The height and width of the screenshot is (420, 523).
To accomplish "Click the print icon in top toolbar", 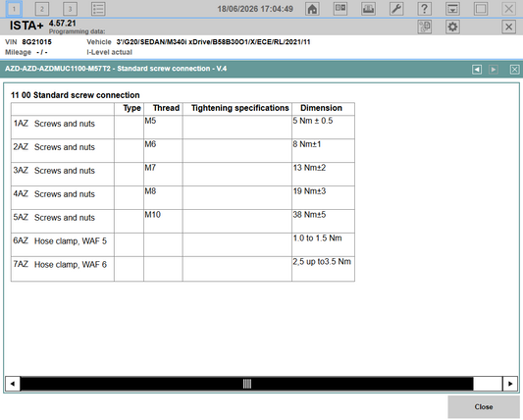I will tap(368, 9).
